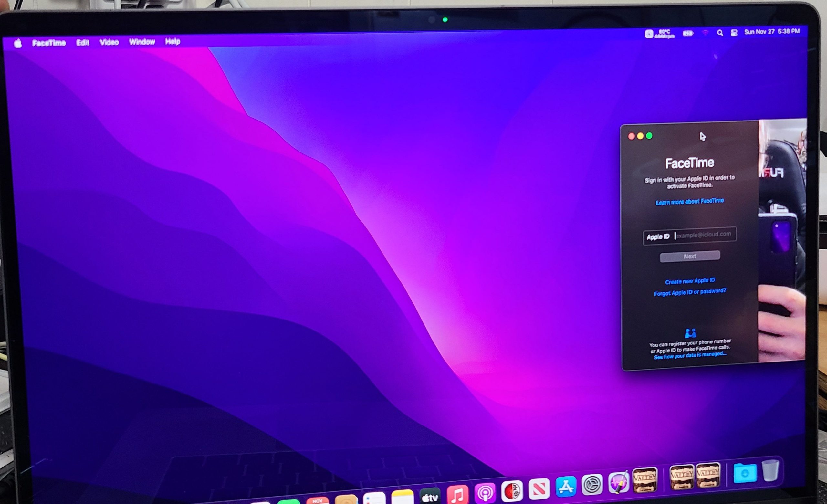This screenshot has height=504, width=827.
Task: Open Spotlight search in menu bar
Action: click(x=720, y=33)
